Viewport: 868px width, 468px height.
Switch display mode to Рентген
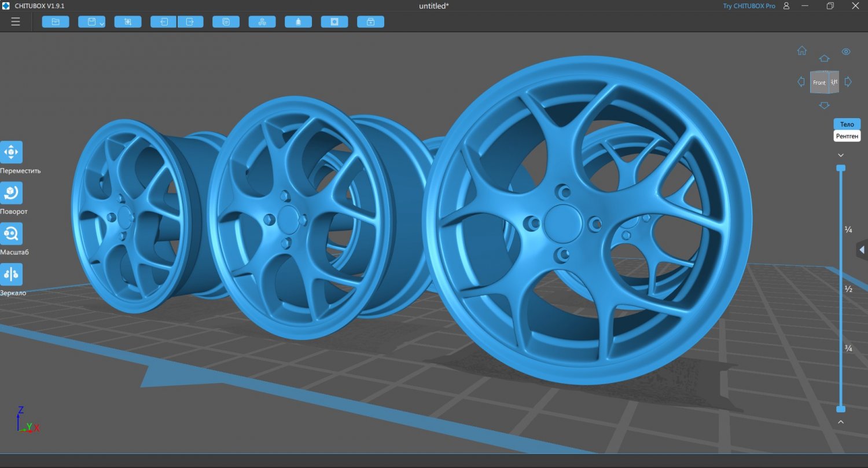coord(847,136)
